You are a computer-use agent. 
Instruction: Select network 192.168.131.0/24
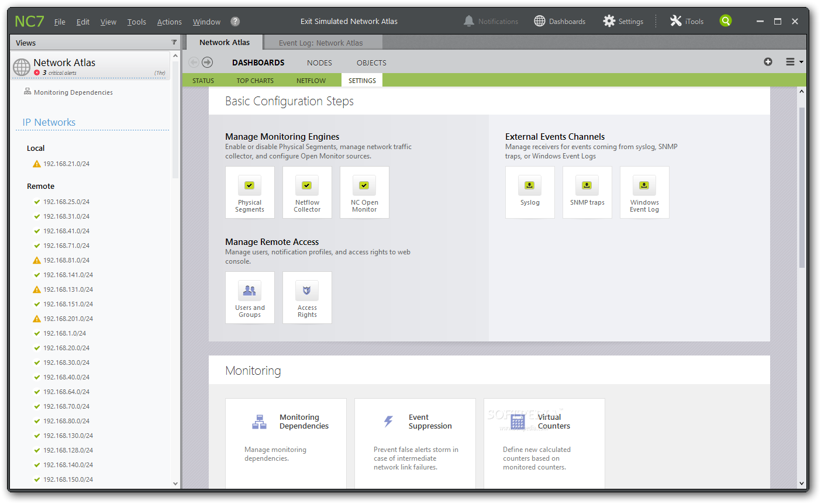coord(68,290)
